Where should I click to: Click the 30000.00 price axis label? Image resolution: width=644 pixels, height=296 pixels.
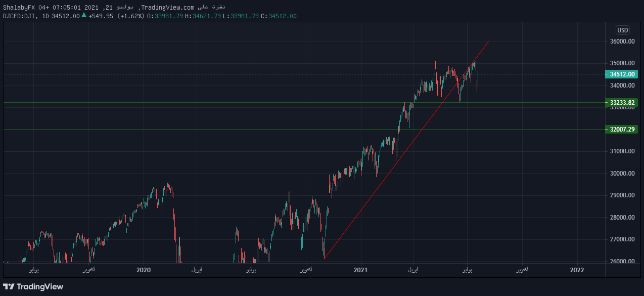622,174
